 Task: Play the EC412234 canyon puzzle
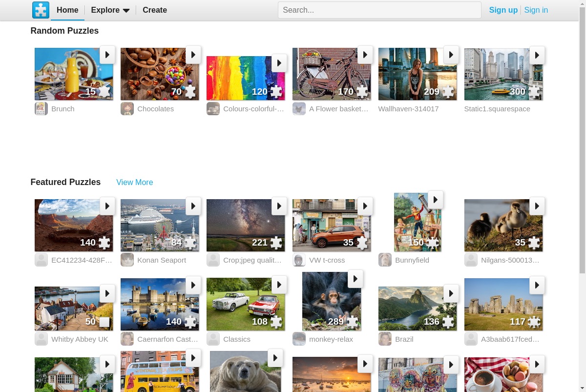107,206
